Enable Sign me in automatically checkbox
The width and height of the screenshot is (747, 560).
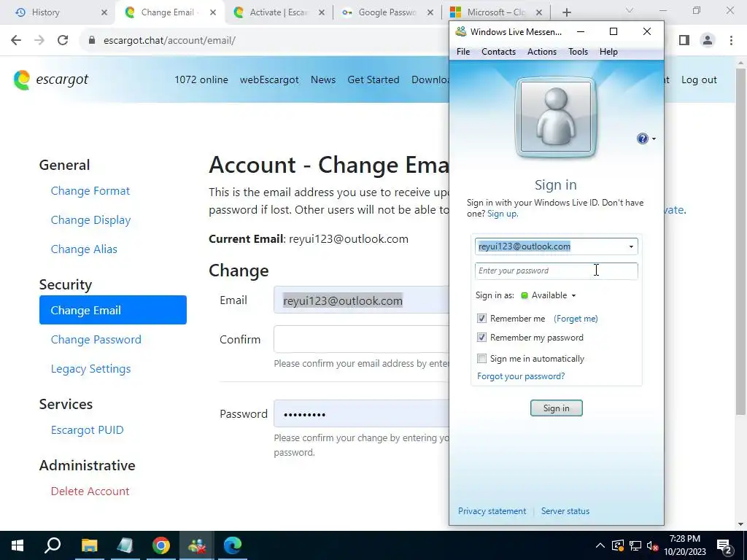(481, 359)
